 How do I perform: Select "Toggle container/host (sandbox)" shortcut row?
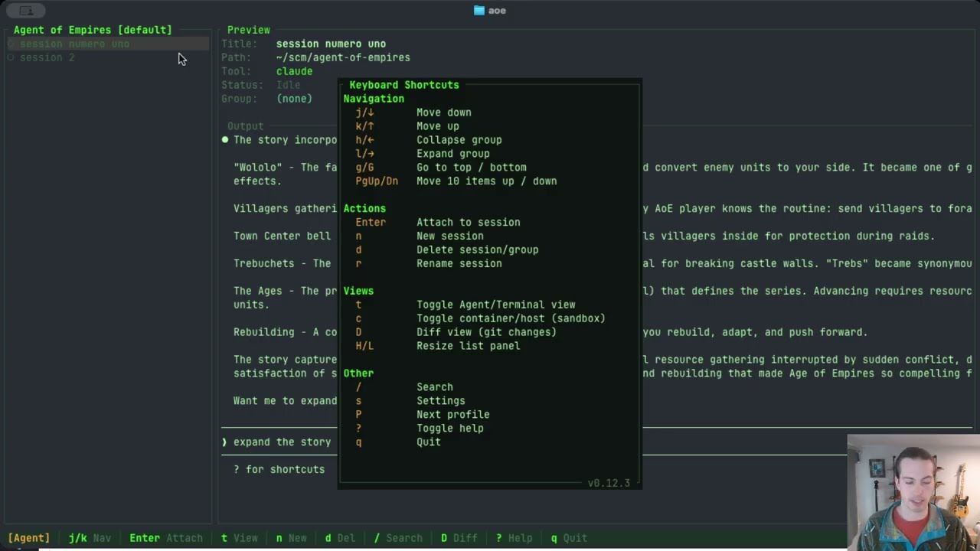click(x=511, y=318)
